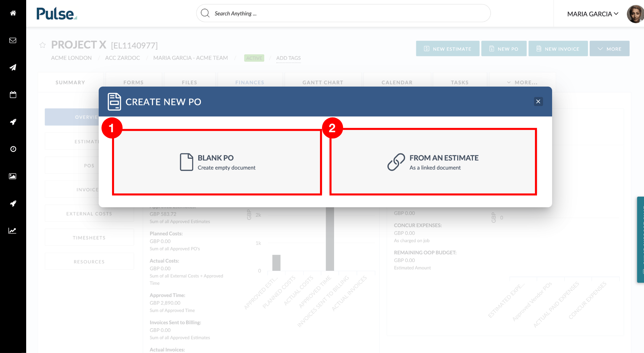This screenshot has width=644, height=353.
Task: Click the Active status badge
Action: click(x=254, y=58)
